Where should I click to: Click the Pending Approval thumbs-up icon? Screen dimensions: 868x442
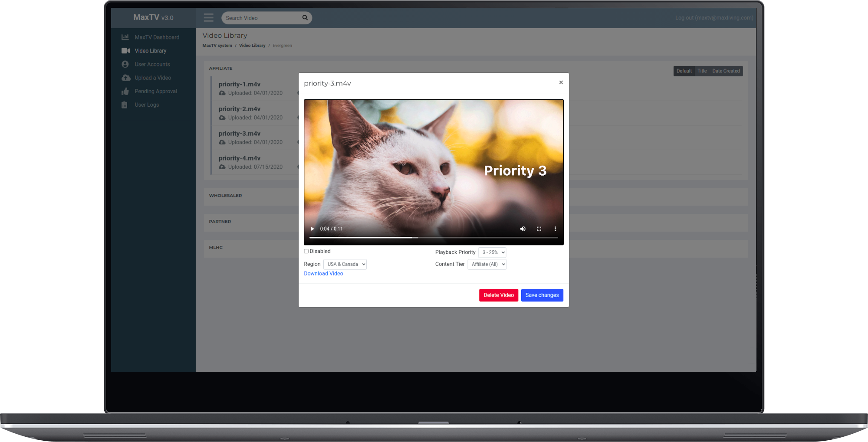coord(125,92)
